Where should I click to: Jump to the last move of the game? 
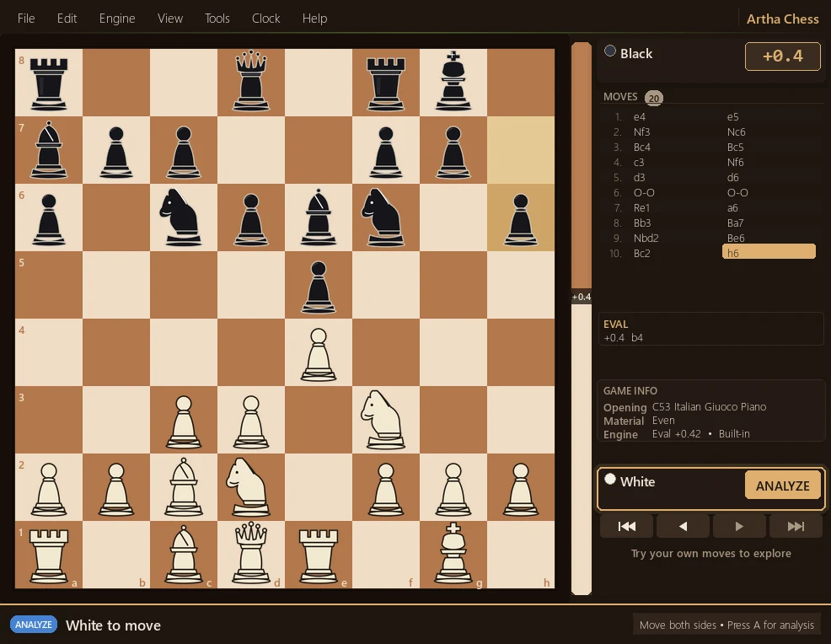(796, 526)
